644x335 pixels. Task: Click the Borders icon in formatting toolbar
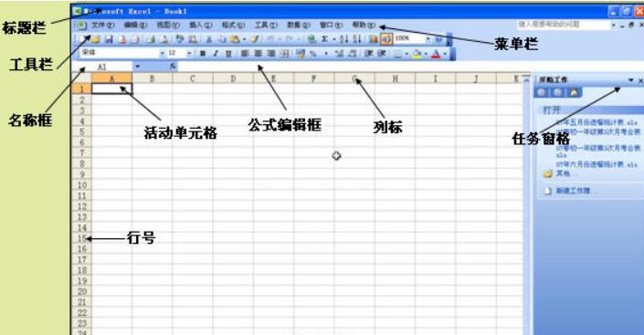(397, 54)
